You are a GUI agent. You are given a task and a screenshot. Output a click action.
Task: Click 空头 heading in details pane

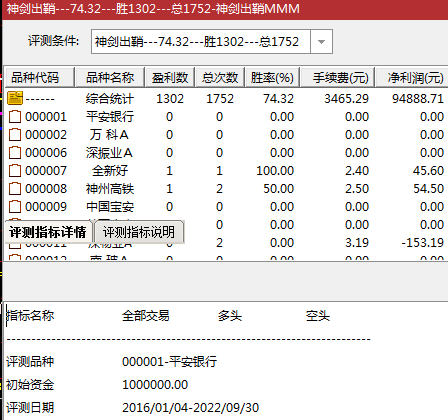coord(318,315)
